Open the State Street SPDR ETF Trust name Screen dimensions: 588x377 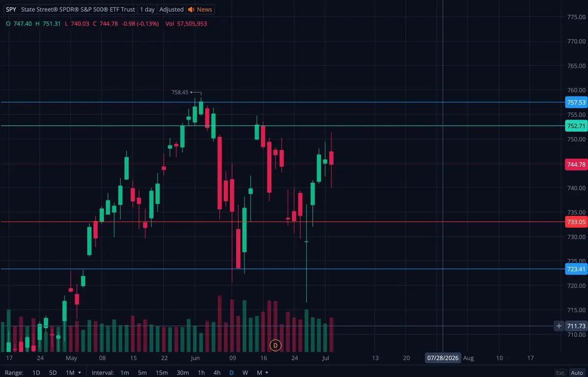tap(78, 9)
